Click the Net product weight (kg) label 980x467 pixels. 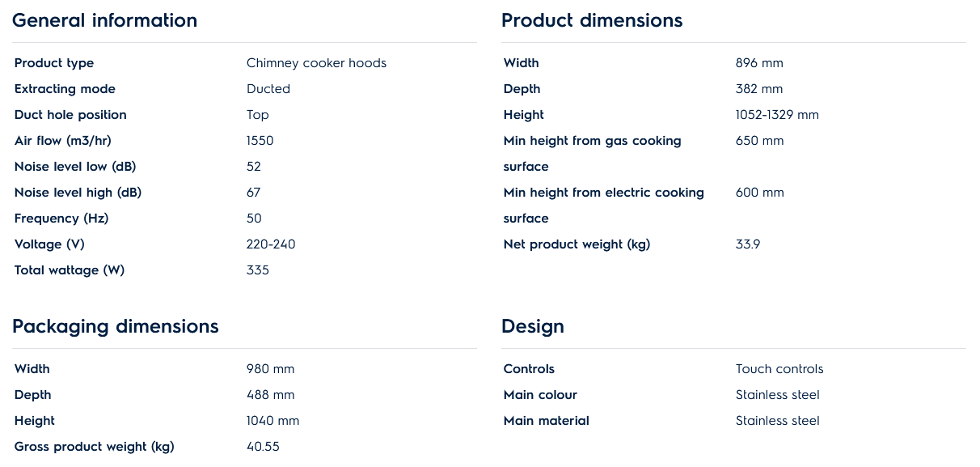(577, 244)
